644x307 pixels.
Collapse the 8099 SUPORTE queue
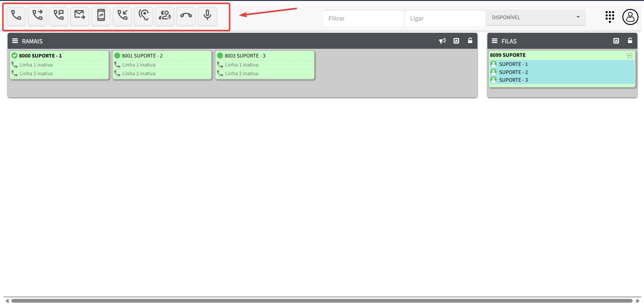coord(630,55)
